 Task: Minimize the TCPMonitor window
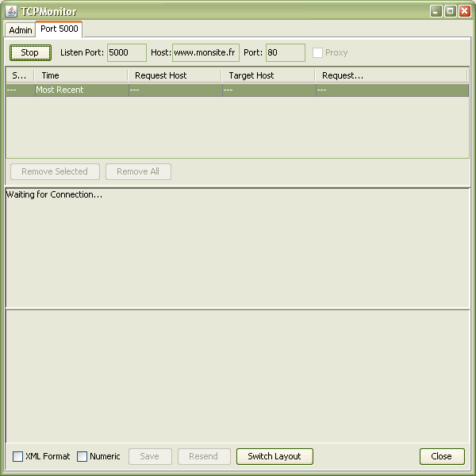click(x=436, y=11)
